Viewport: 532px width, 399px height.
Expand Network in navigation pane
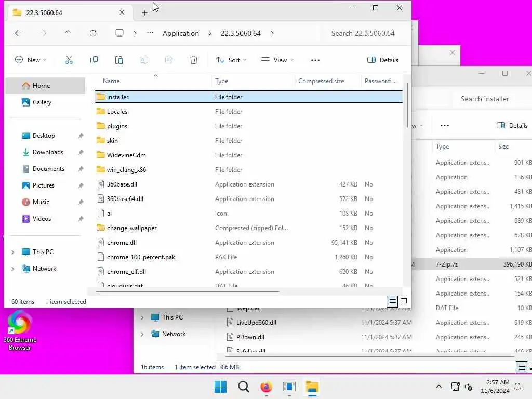(x=13, y=269)
